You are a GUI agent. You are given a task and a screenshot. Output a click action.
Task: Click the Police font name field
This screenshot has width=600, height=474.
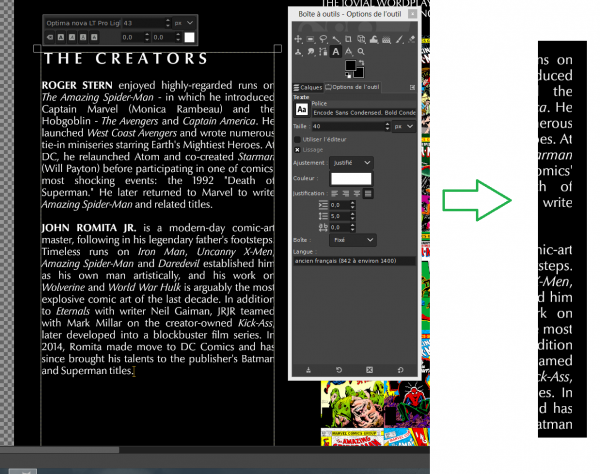(364, 113)
